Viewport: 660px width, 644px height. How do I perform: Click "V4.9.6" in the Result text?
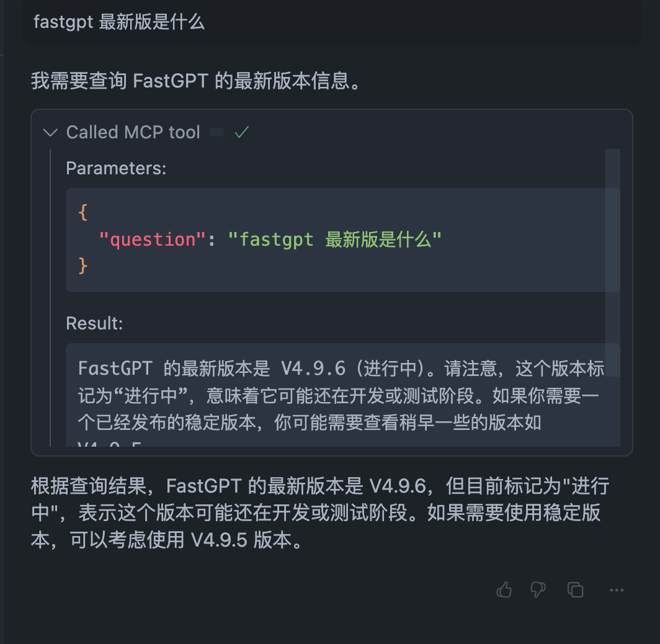(313, 369)
